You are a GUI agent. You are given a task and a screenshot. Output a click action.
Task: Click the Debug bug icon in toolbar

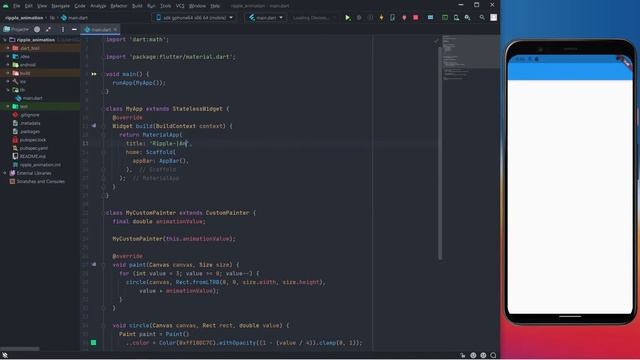[359, 18]
